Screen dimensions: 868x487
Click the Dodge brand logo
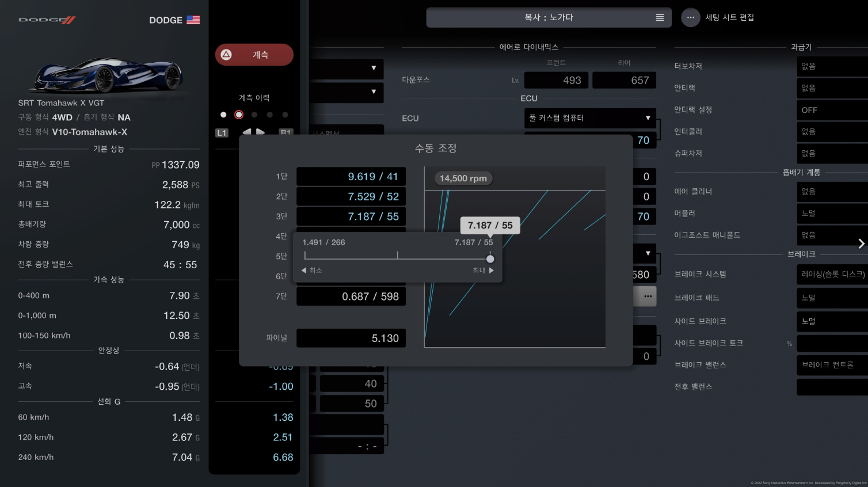coord(47,20)
